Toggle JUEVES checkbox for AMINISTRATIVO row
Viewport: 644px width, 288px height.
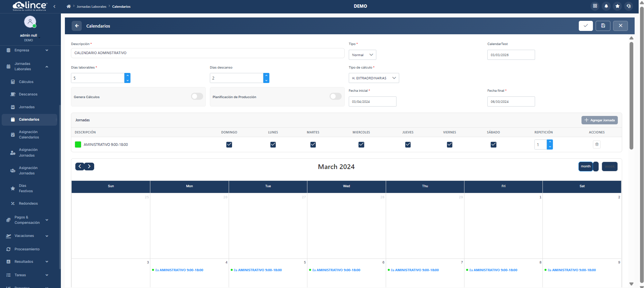tap(408, 145)
